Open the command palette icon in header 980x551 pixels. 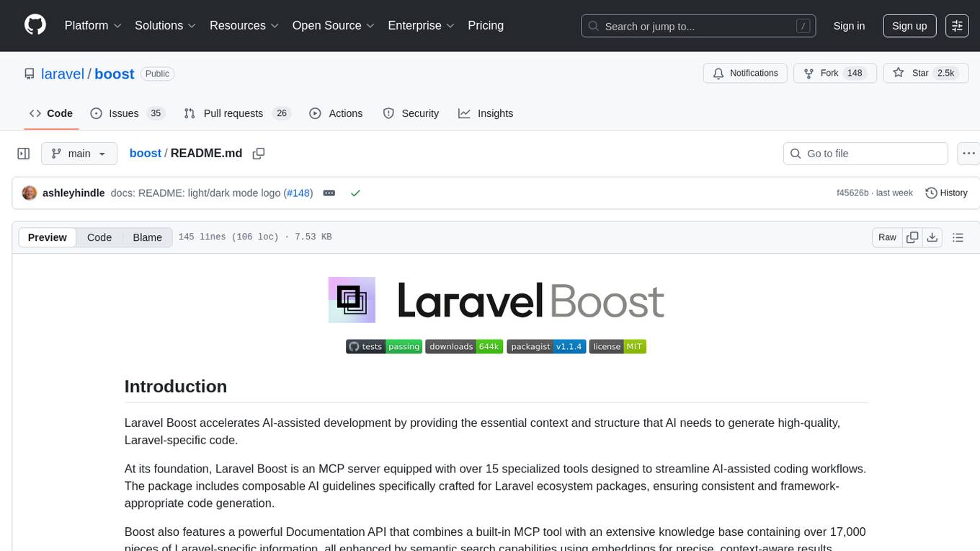point(957,25)
